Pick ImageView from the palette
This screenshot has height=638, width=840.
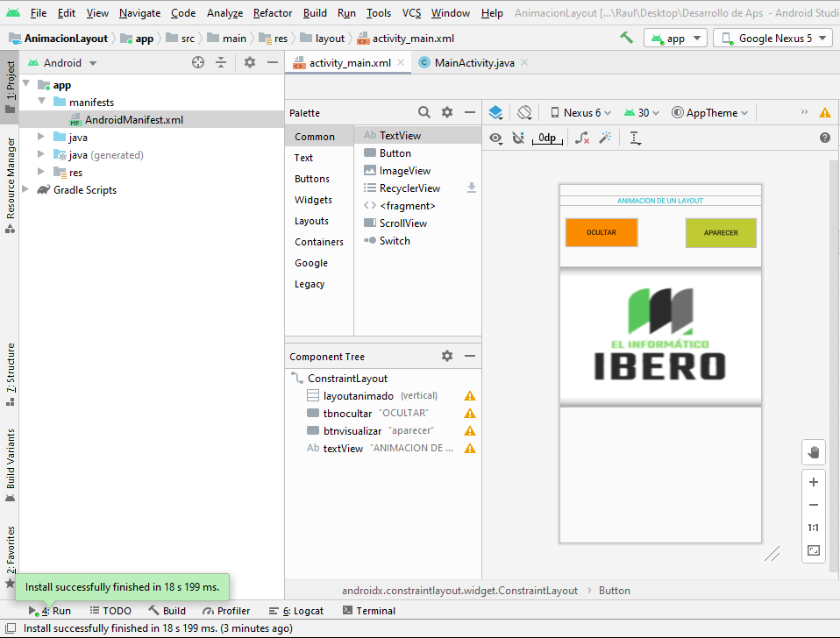[x=404, y=171]
